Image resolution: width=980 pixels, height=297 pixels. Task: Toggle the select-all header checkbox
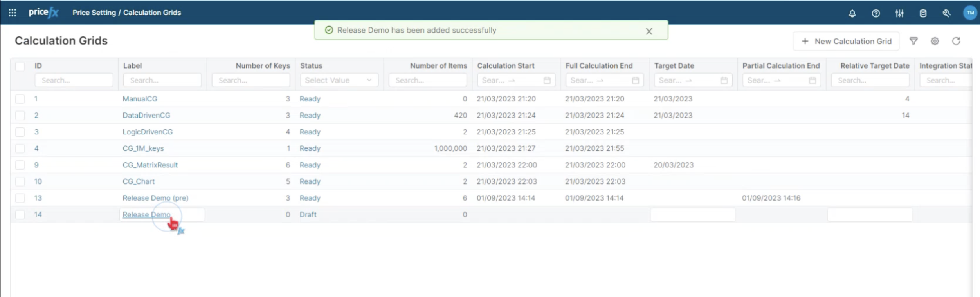pos(20,66)
